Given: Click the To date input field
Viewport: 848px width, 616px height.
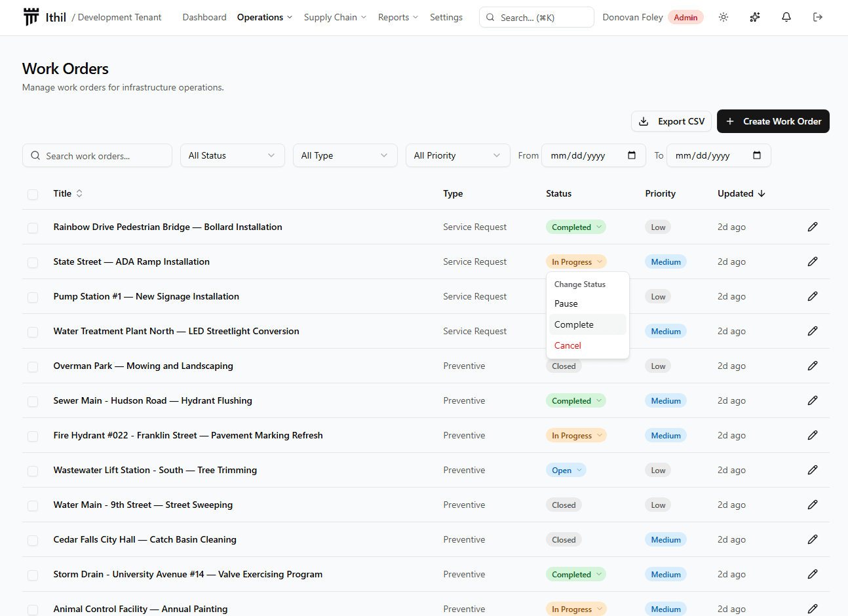Looking at the screenshot, I should click(x=719, y=155).
